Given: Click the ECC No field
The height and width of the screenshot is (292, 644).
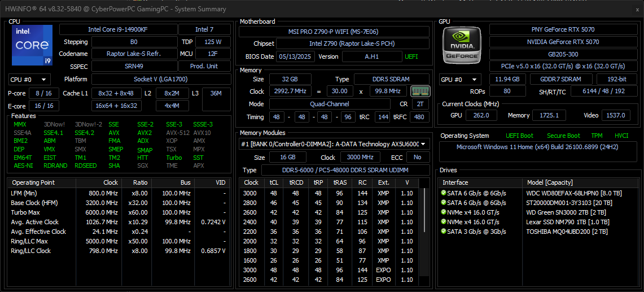Looking at the screenshot, I should click(x=418, y=157).
